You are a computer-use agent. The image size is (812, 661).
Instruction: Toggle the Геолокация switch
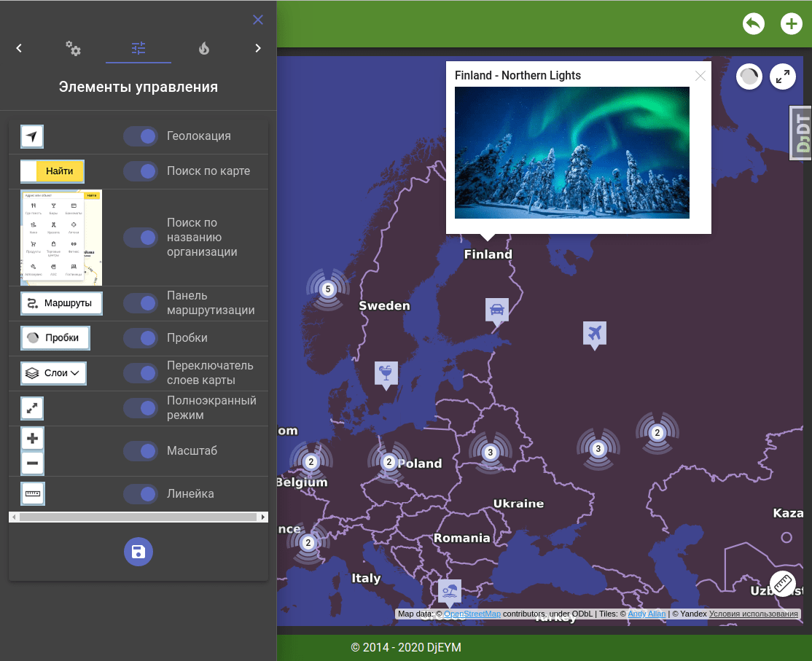tap(141, 136)
